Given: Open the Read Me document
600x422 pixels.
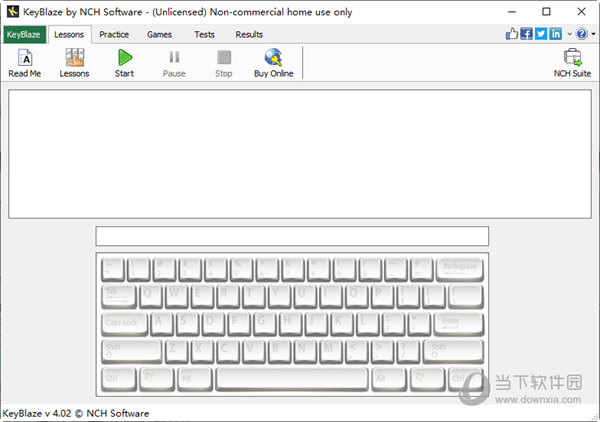Looking at the screenshot, I should coord(24,63).
